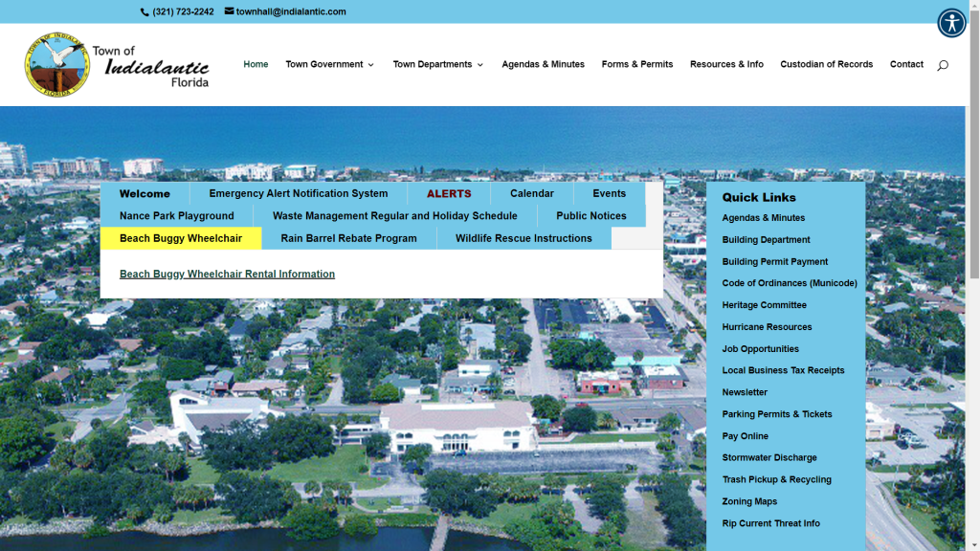Viewport: 980px width, 551px height.
Task: Open the accessibility options icon
Action: (951, 22)
